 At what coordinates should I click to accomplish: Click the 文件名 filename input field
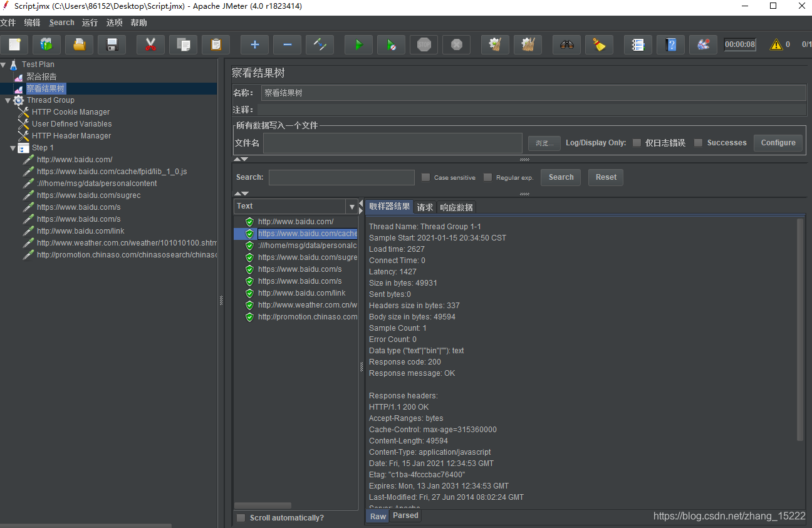pos(393,143)
